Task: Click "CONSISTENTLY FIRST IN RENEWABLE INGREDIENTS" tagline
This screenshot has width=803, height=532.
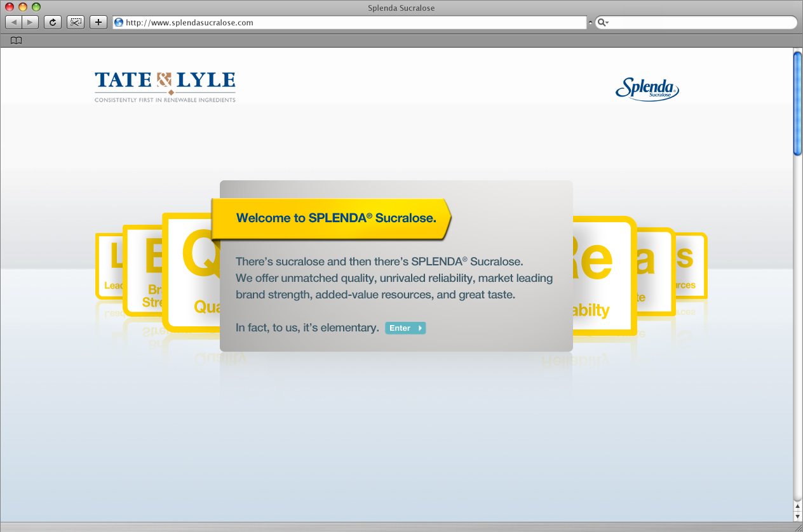Action: pyautogui.click(x=165, y=100)
